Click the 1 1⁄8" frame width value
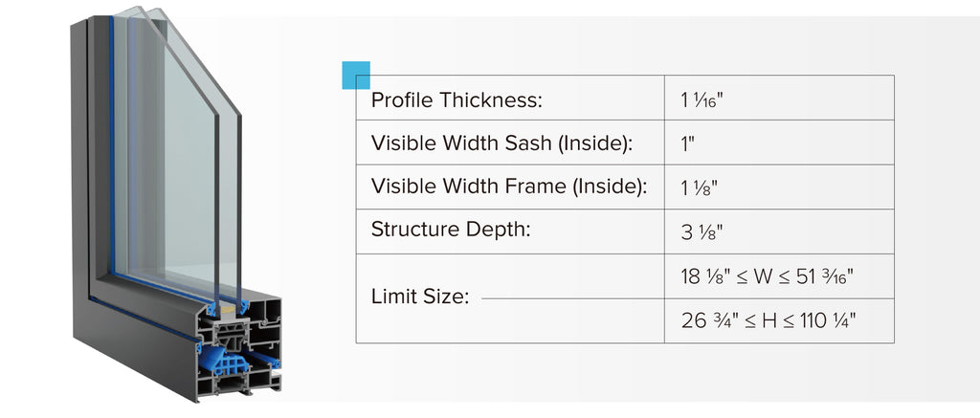 (x=699, y=187)
